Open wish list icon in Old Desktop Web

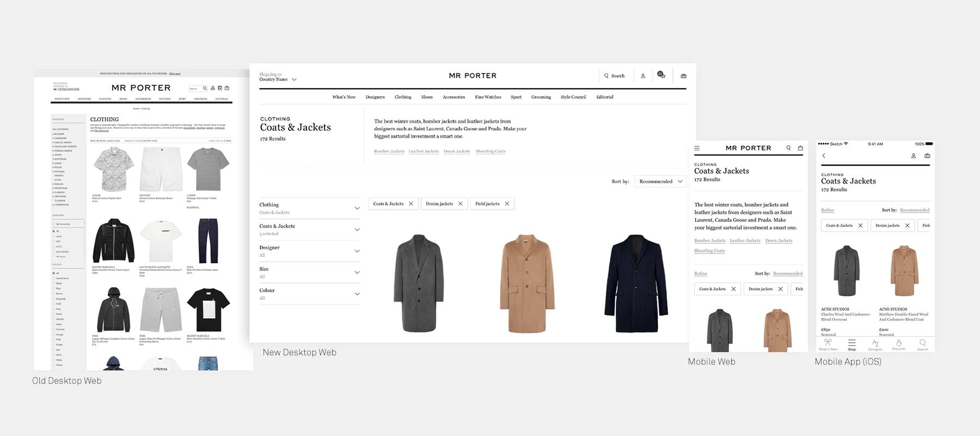[220, 88]
